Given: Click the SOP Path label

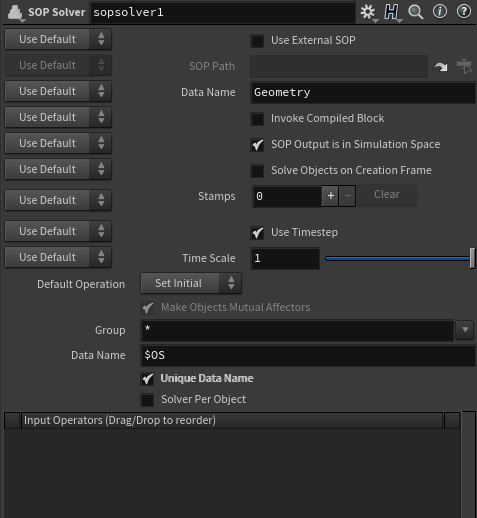Looking at the screenshot, I should coord(212,66).
